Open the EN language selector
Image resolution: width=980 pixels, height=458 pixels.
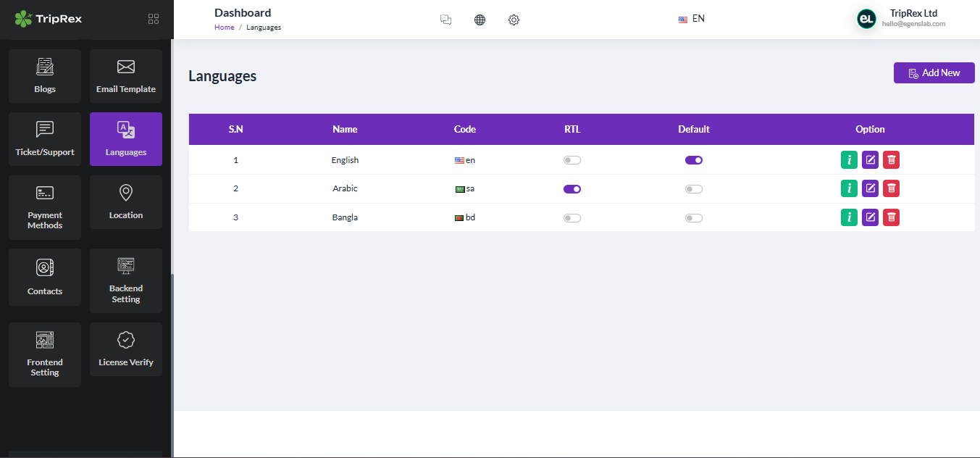pos(691,18)
